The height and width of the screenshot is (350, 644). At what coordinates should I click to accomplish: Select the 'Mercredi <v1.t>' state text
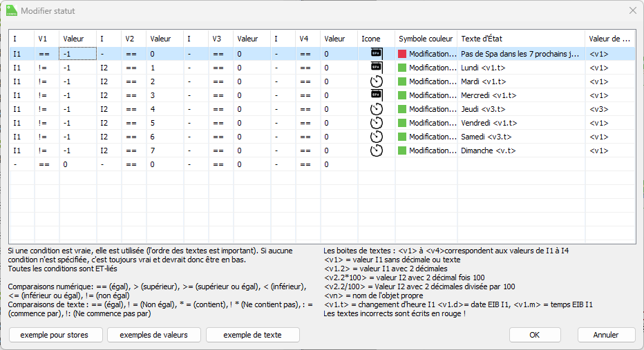(489, 95)
